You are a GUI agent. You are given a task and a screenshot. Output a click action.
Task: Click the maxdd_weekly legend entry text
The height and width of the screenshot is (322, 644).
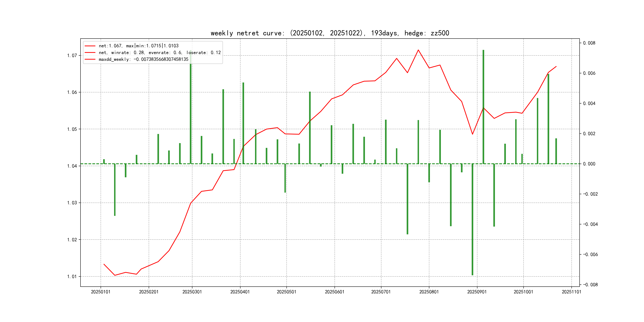coord(143,59)
